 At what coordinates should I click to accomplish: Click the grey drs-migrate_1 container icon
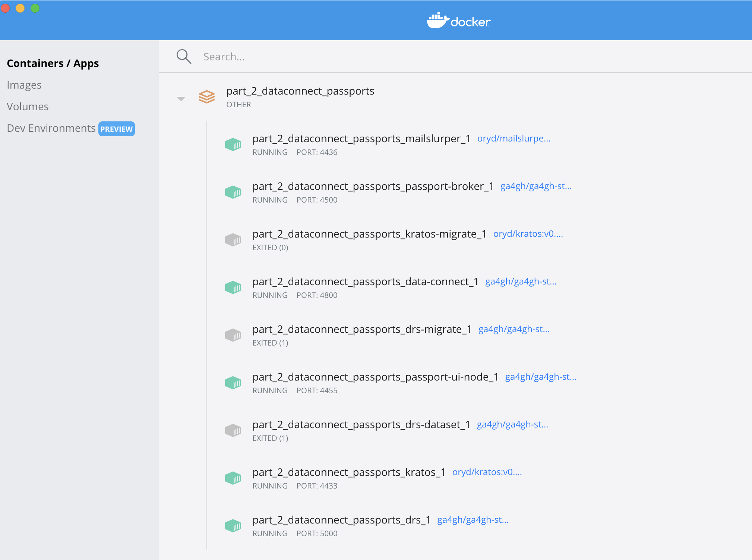coord(233,335)
